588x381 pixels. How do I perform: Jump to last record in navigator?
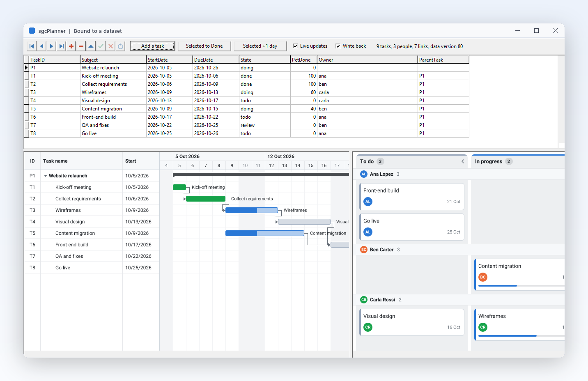[61, 46]
